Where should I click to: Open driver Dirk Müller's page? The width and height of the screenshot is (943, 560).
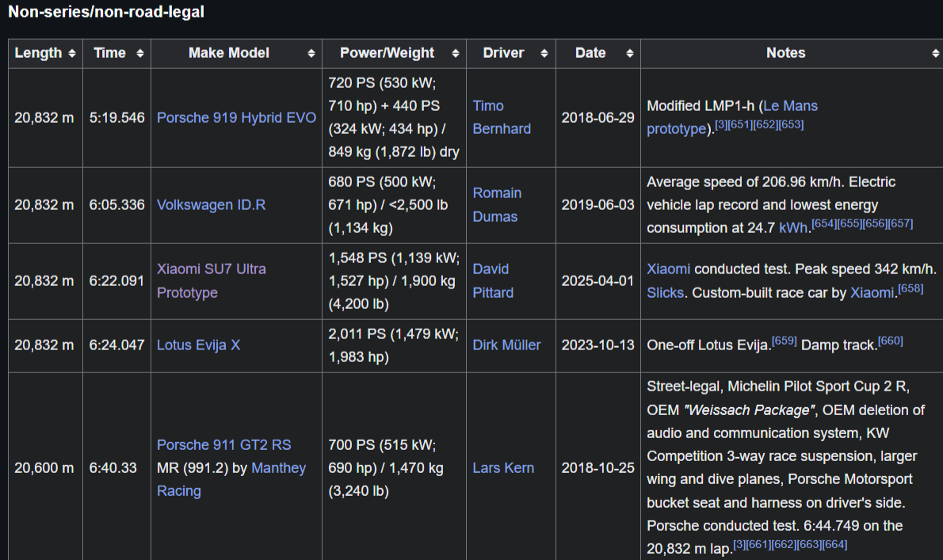click(x=506, y=345)
